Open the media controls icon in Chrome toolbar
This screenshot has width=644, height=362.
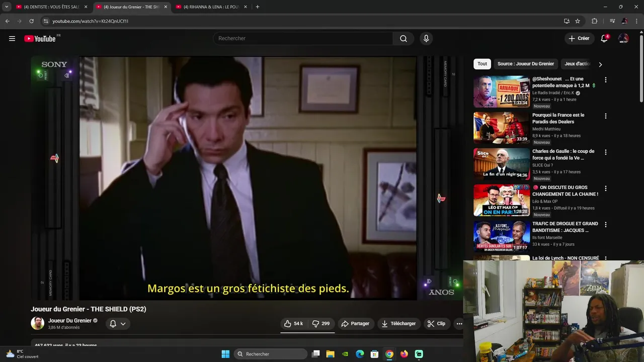(x=612, y=21)
